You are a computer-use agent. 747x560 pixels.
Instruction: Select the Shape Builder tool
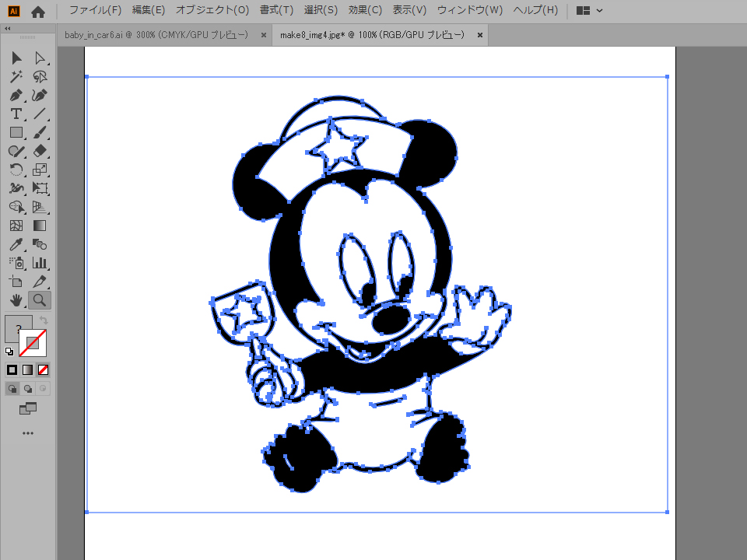tap(16, 207)
